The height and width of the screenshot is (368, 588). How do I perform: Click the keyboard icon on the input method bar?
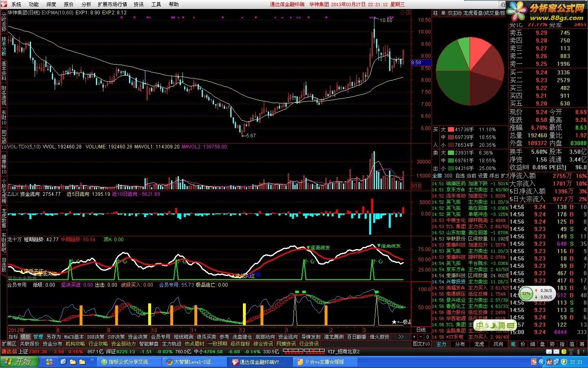click(511, 325)
